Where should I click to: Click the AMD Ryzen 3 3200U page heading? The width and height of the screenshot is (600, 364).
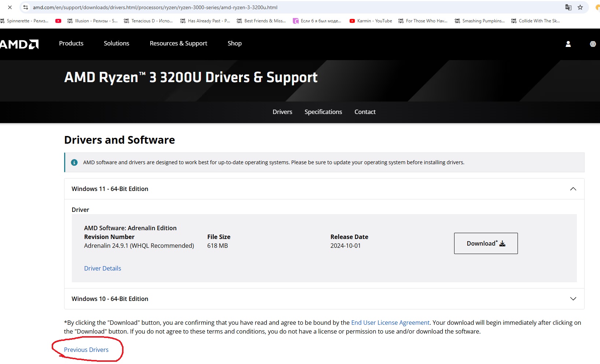[191, 77]
